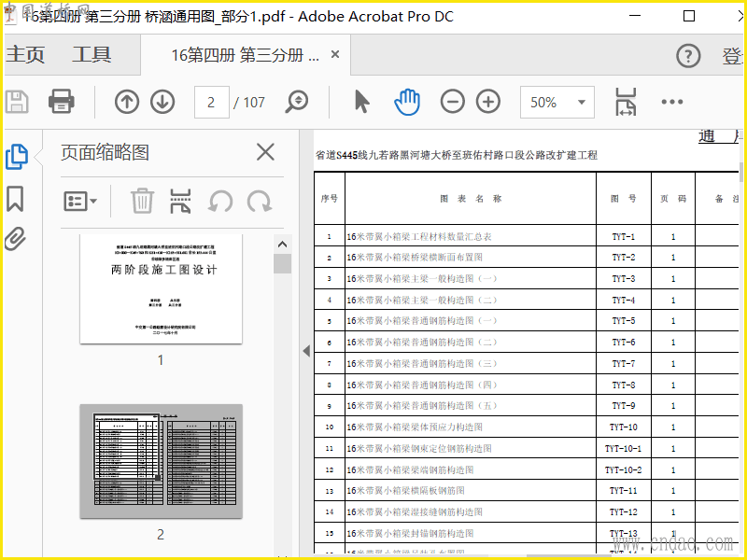Click row 16米带翼小箱梁梁端钢筋构造图

point(471,470)
